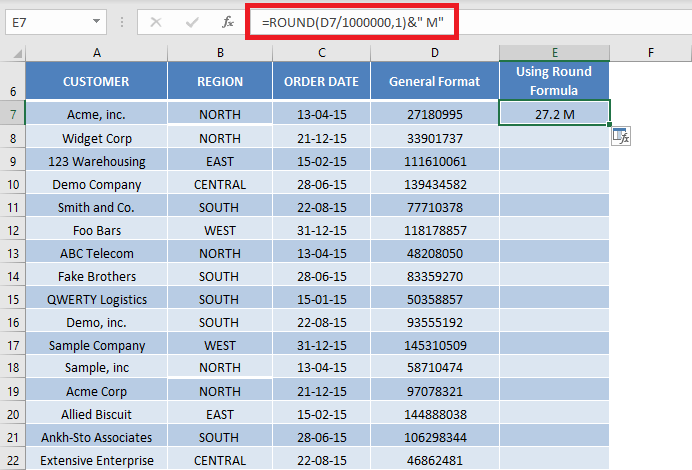Select cell E7 showing 27.2 M
Image resolution: width=692 pixels, height=470 pixels.
[x=555, y=114]
